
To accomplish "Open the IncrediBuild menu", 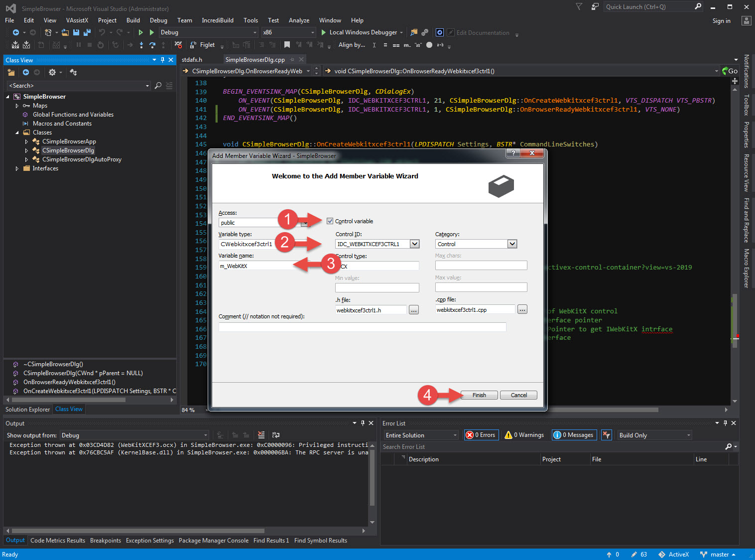I will click(x=218, y=20).
